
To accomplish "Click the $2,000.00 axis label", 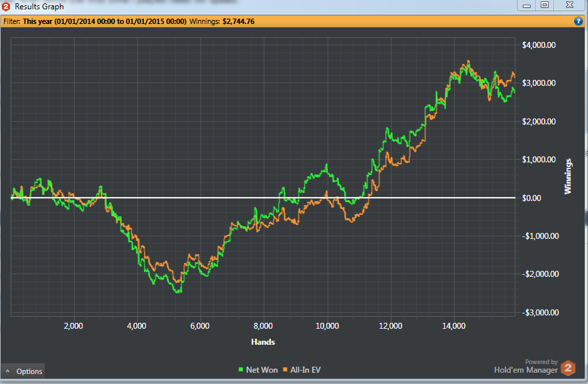I will tap(539, 121).
